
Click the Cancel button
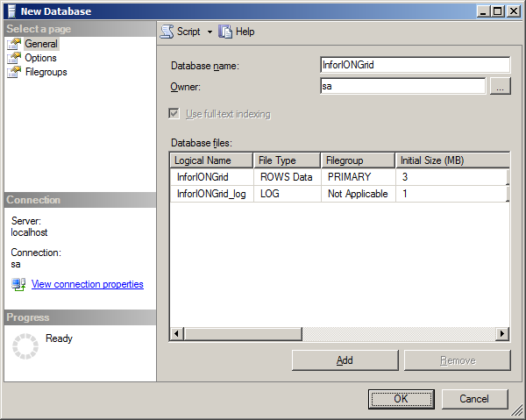pyautogui.click(x=473, y=399)
